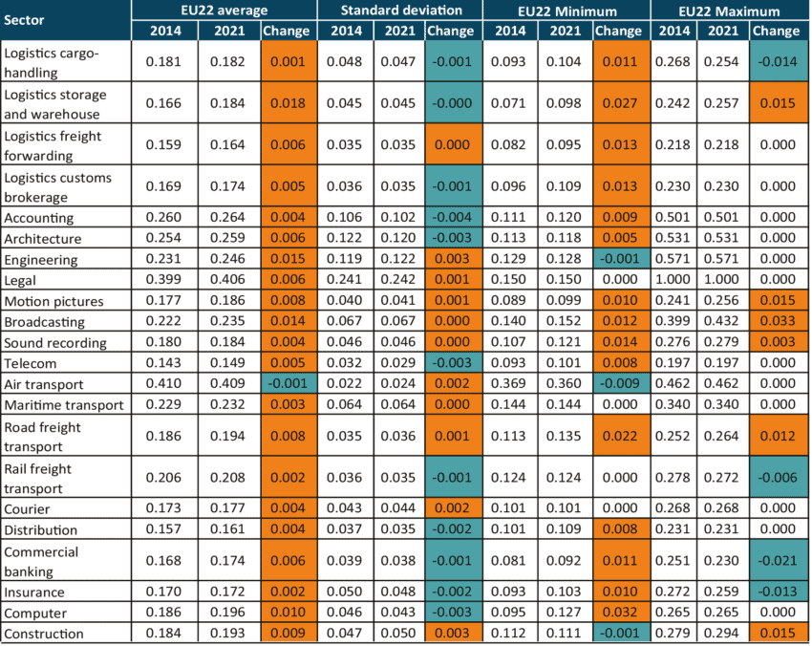Screen dimensions: 812x646
Task: Click the orange 0.022 cell
Action: pyautogui.click(x=621, y=436)
